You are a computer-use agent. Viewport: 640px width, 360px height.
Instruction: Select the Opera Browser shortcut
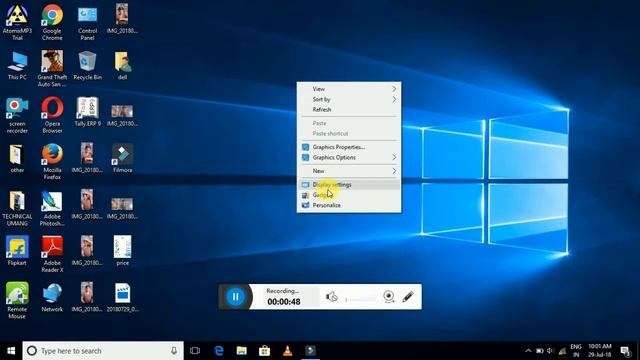pos(52,115)
